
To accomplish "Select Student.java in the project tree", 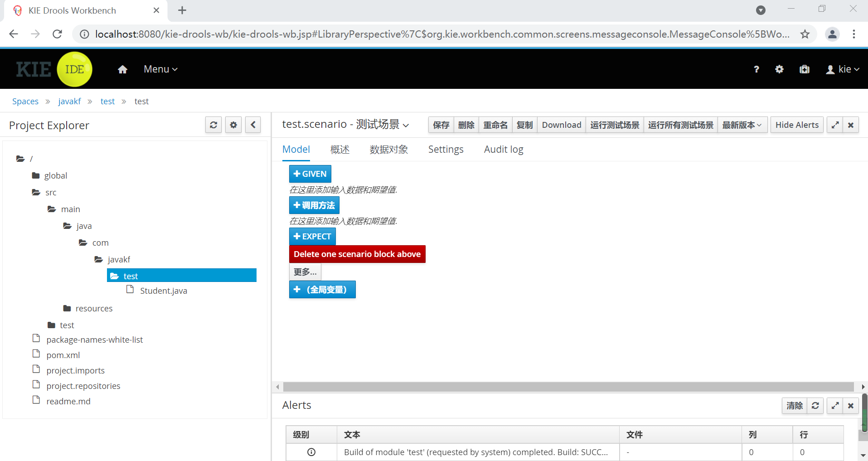I will point(163,291).
